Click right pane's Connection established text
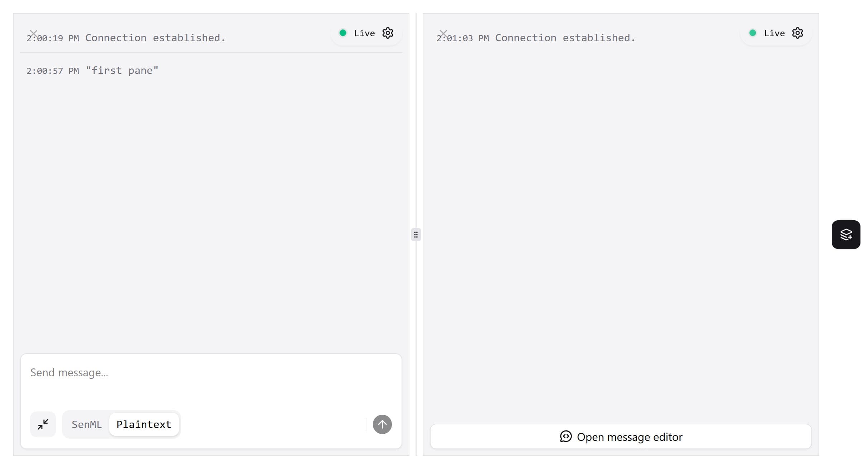Screen dimensions: 868x466 click(565, 38)
